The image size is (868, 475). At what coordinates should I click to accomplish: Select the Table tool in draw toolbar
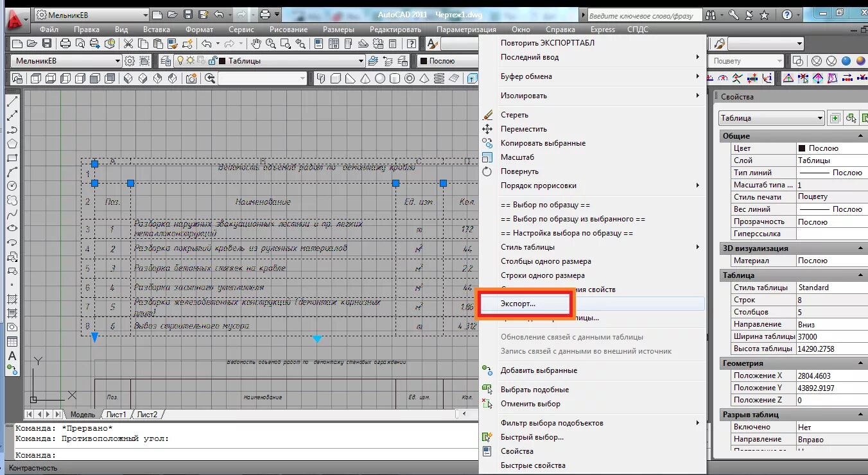(x=12, y=341)
